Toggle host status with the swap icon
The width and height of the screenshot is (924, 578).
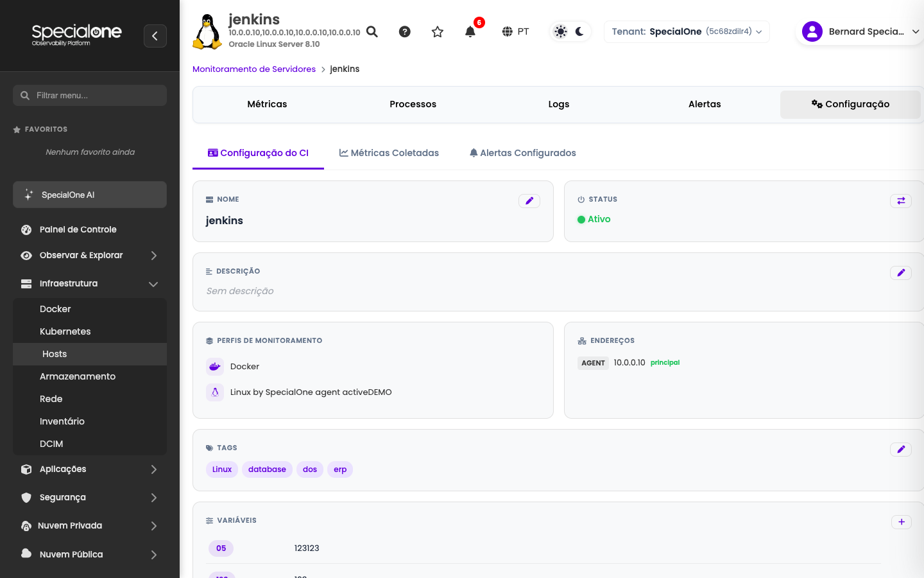901,201
